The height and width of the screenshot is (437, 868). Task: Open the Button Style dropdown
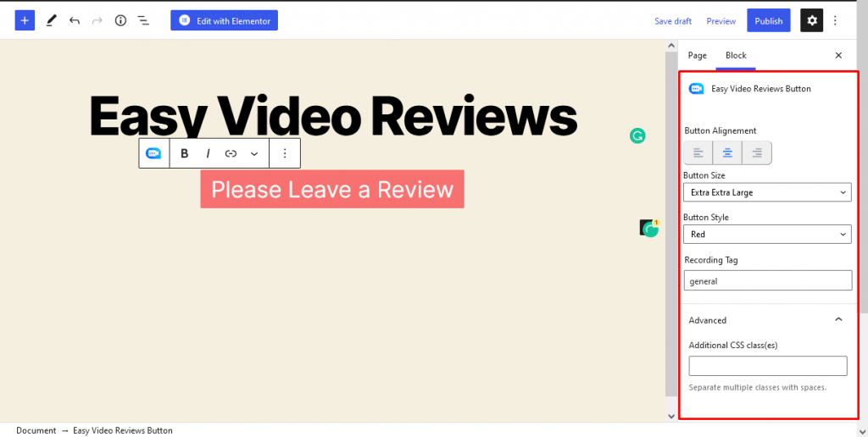coord(767,235)
